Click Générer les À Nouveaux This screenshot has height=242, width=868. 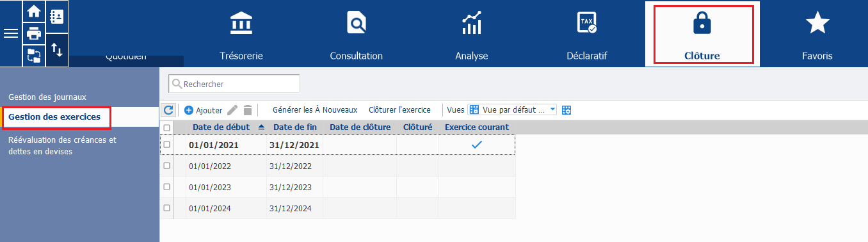point(315,110)
